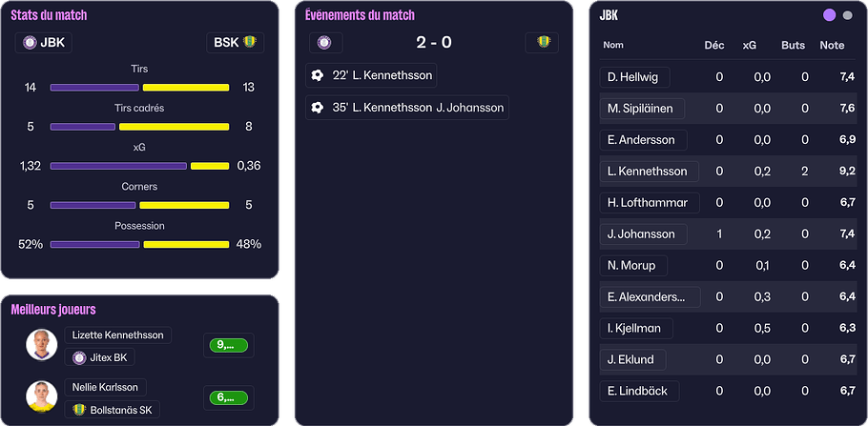Click Lizette Kennethsson's player portrait
The height and width of the screenshot is (426, 868).
pos(41,345)
